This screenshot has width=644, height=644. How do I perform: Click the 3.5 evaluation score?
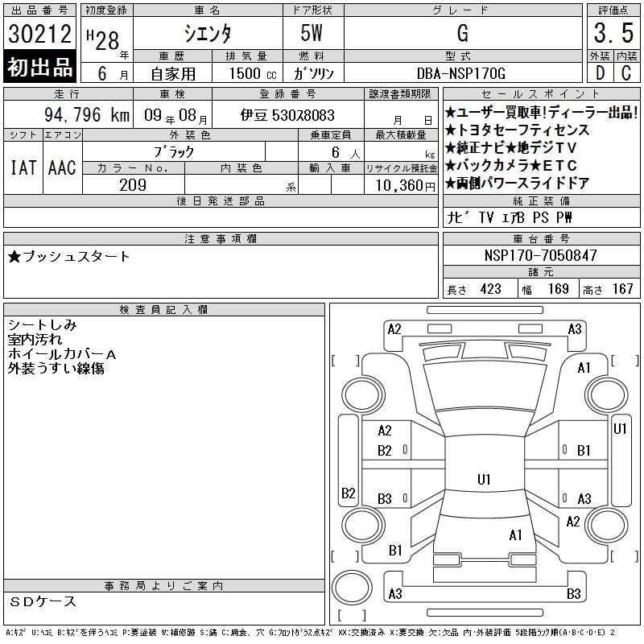613,33
